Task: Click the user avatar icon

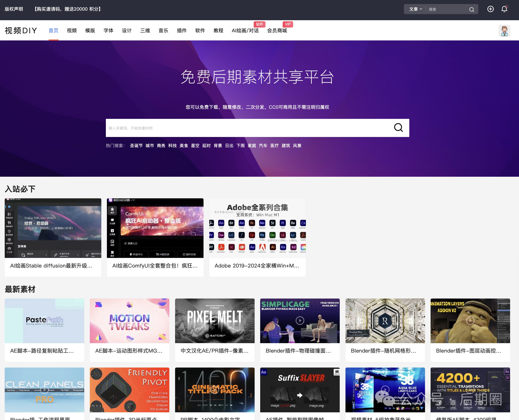Action: tap(504, 31)
